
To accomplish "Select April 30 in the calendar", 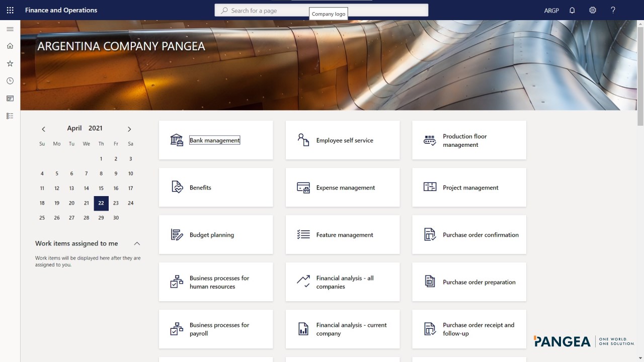I will [116, 218].
